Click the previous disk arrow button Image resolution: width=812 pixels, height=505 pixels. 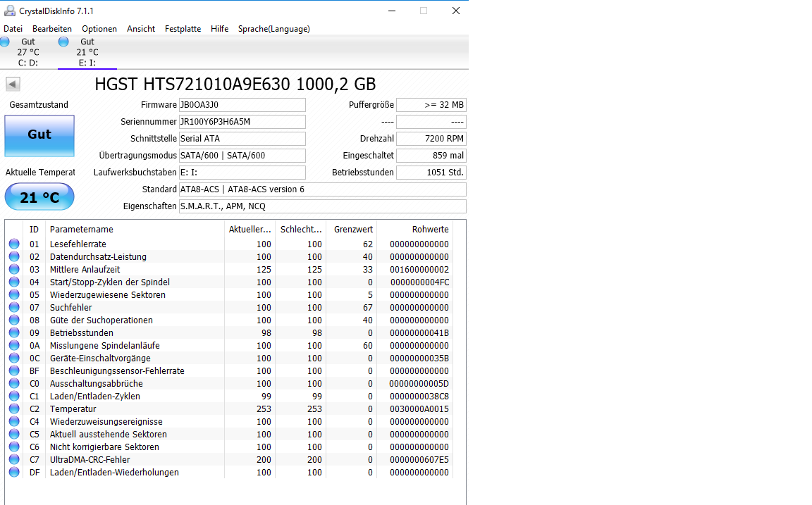(13, 84)
